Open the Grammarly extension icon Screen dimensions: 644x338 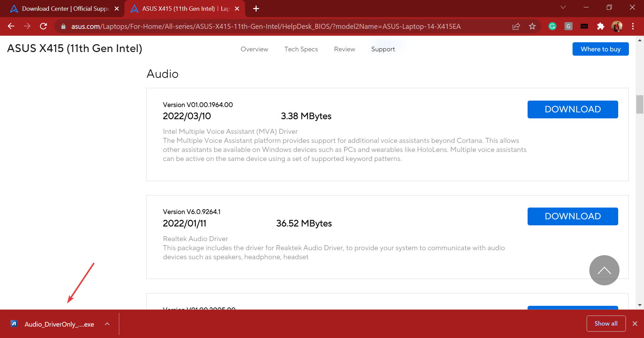[x=552, y=26]
